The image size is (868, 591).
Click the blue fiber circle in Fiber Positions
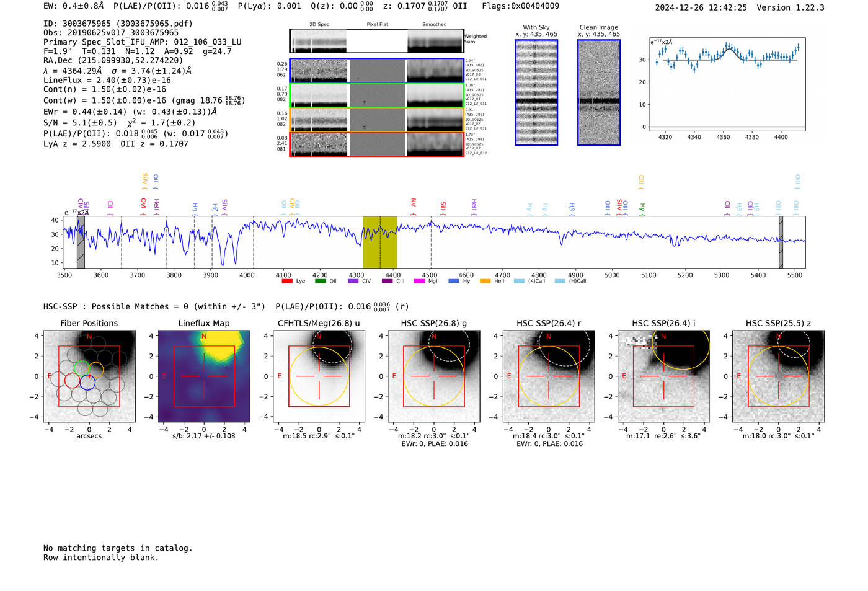pyautogui.click(x=87, y=382)
